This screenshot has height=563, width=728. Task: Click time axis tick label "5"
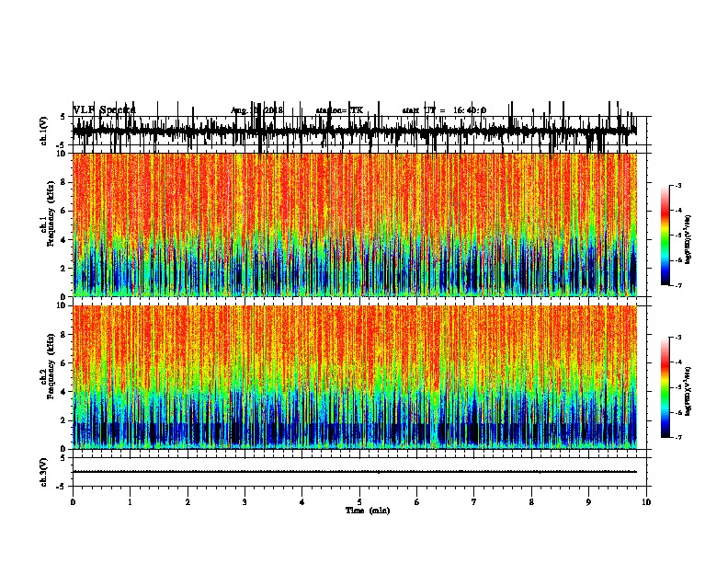(x=359, y=502)
